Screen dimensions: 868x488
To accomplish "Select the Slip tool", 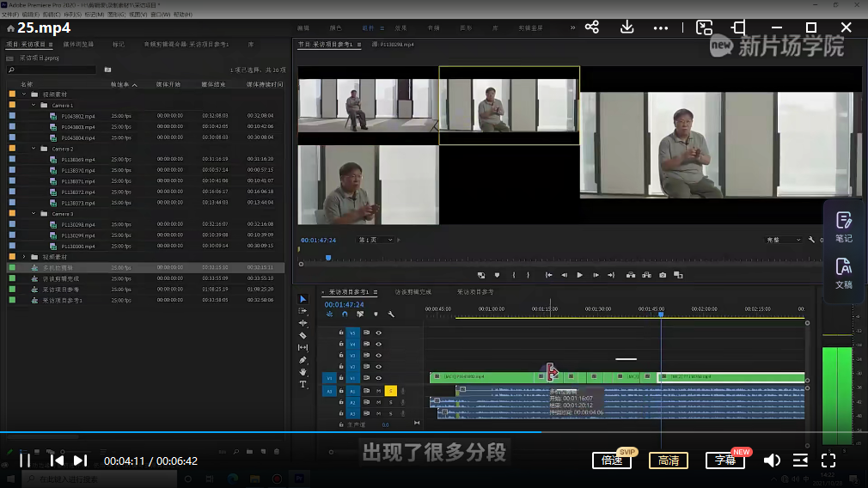I will pos(303,347).
